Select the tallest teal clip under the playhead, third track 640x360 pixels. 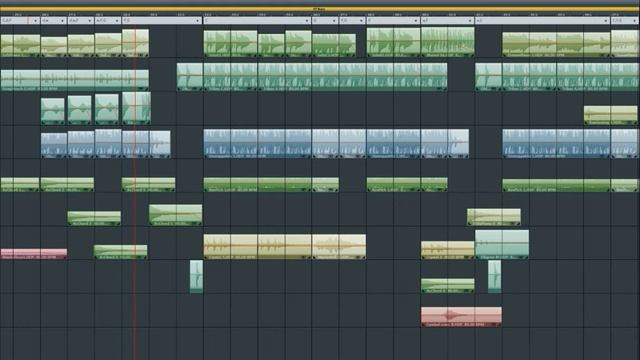(136, 108)
